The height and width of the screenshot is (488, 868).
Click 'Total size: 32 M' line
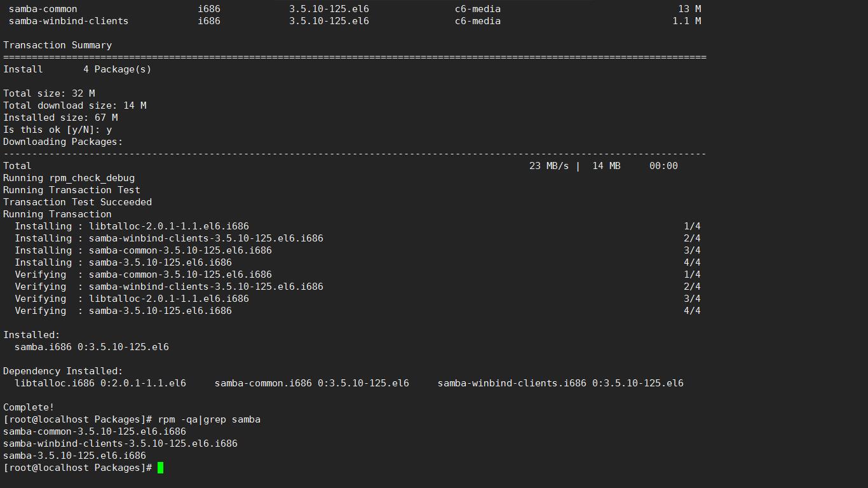[x=49, y=93]
